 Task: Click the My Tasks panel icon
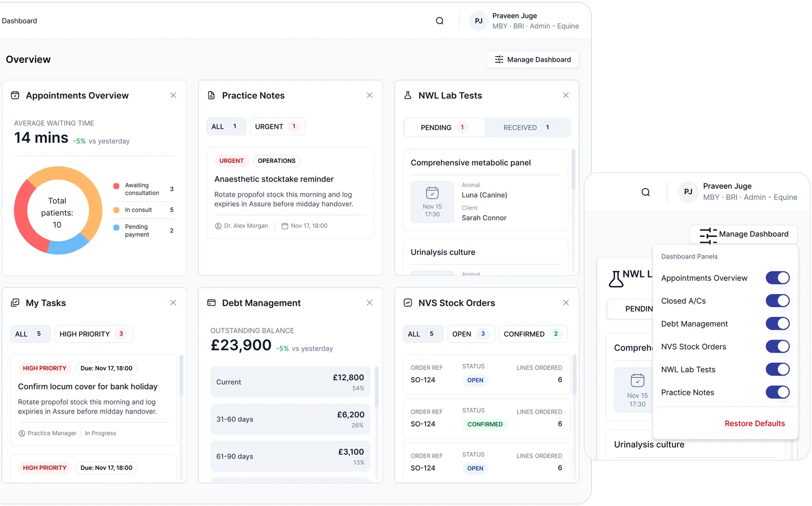(15, 303)
